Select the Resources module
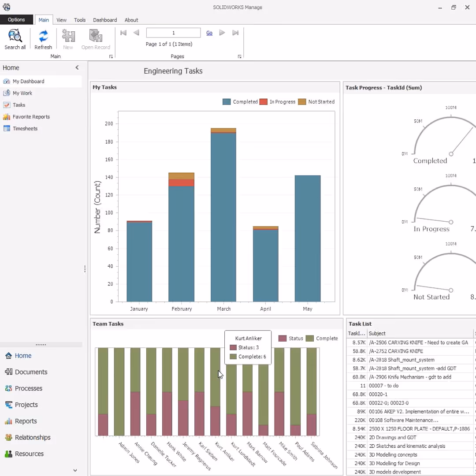 [x=24, y=454]
